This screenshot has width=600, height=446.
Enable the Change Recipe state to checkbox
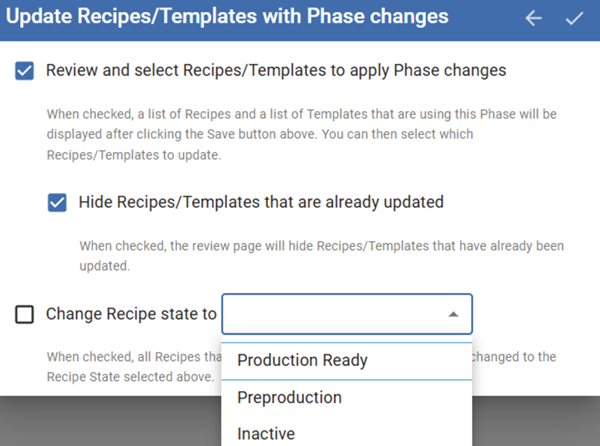point(25,314)
